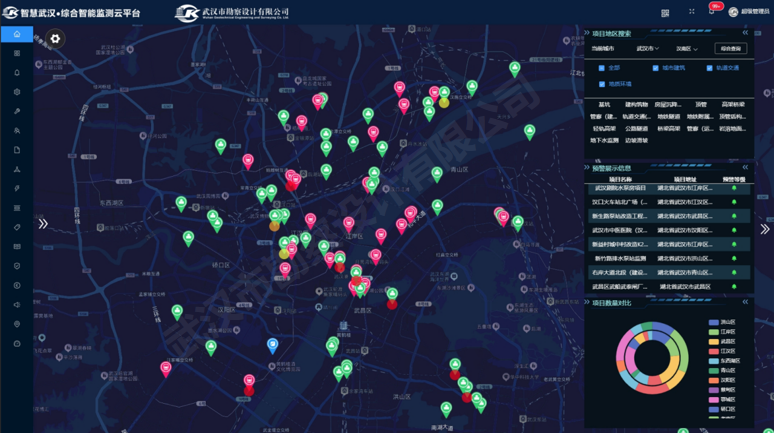Screen dimensions: 774x433
Task: Click the 东西湖区 legend color swatch
Action: coord(713,361)
